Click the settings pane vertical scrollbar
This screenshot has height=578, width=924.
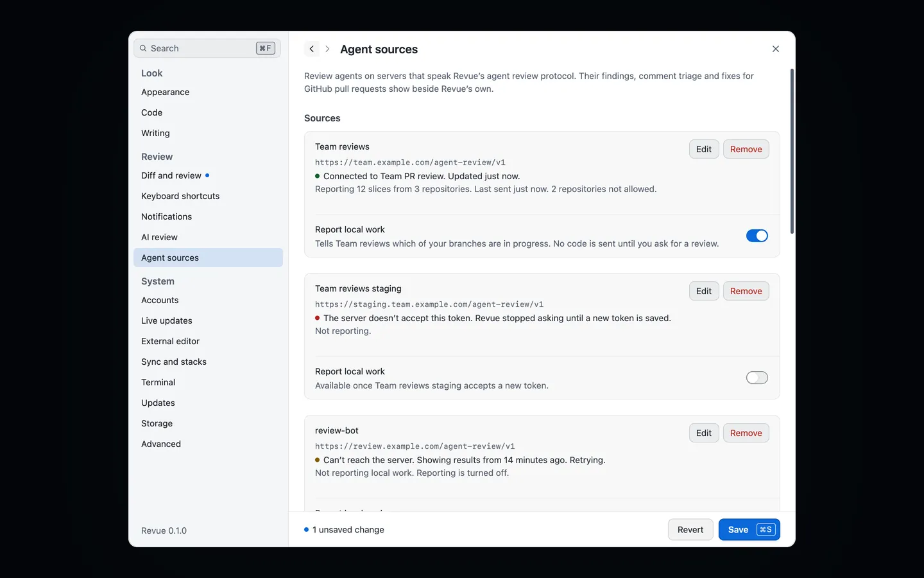click(792, 152)
